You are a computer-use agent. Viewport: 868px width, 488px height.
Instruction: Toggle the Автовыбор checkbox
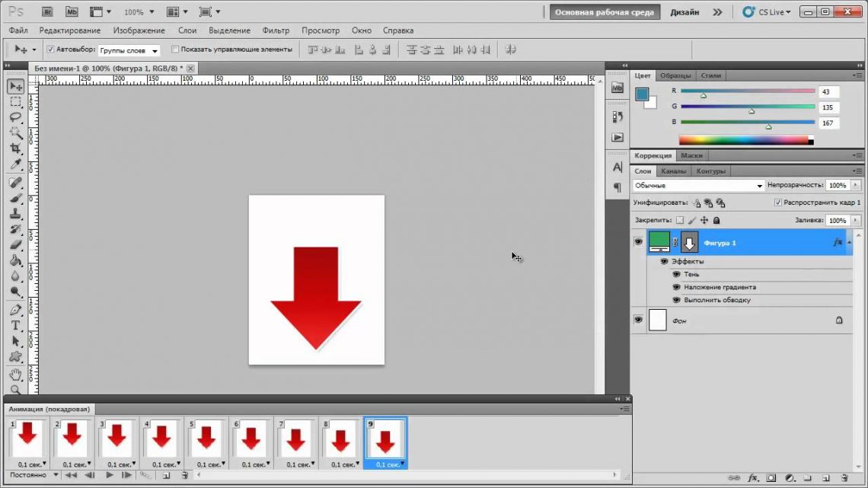(x=50, y=49)
